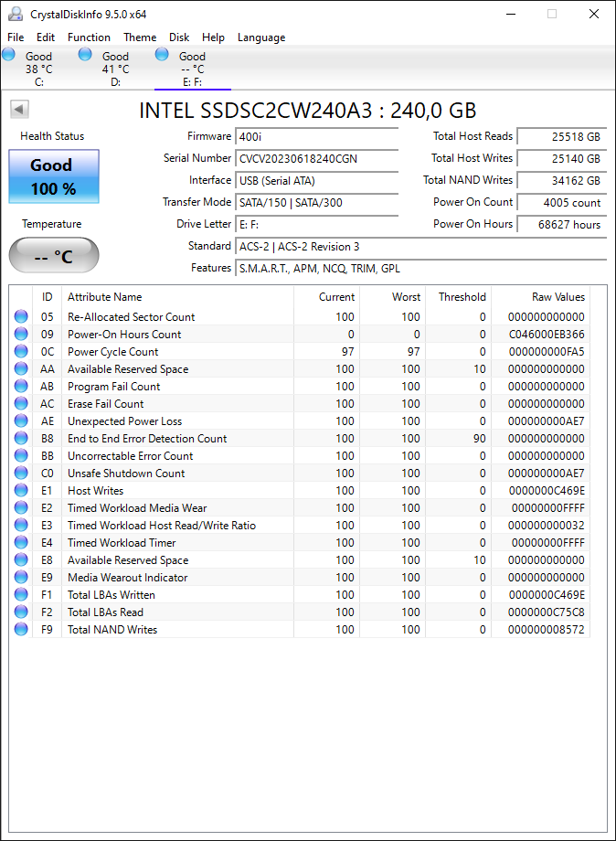Click the E: F: drive blue status orb
The image size is (616, 841).
pos(162,54)
